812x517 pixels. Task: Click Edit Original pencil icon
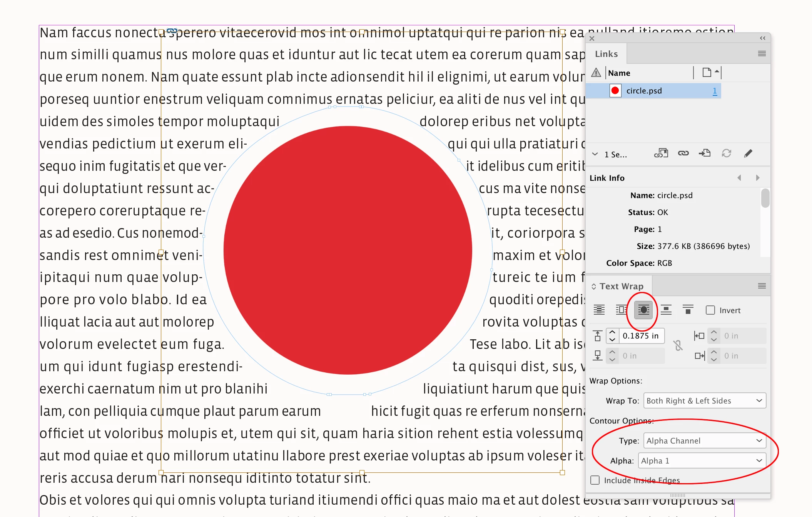tap(748, 153)
